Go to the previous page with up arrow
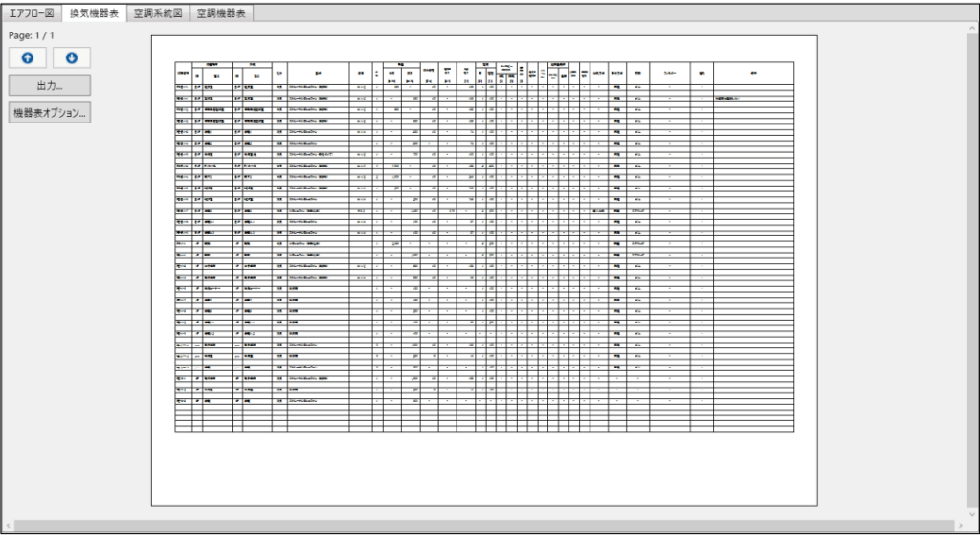 coord(27,58)
